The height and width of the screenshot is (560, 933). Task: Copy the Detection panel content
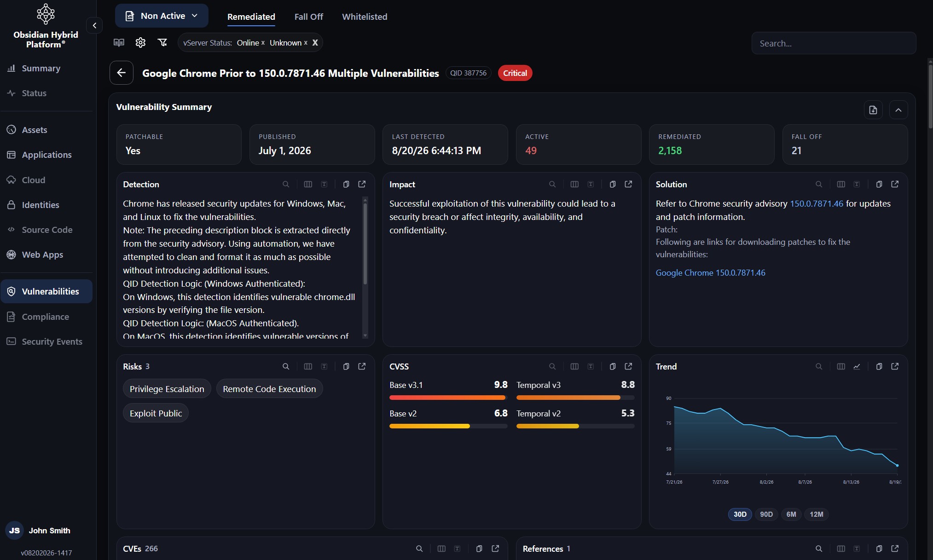(346, 184)
